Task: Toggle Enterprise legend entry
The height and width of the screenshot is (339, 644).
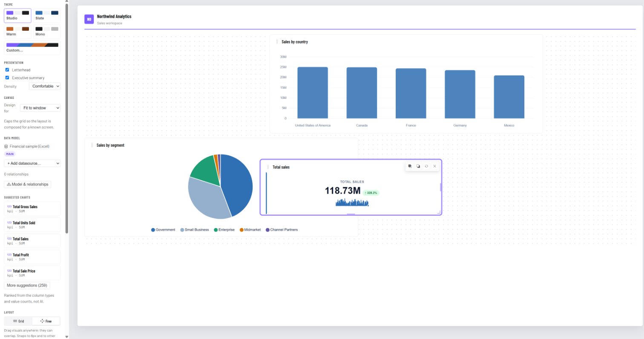Action: coord(224,230)
